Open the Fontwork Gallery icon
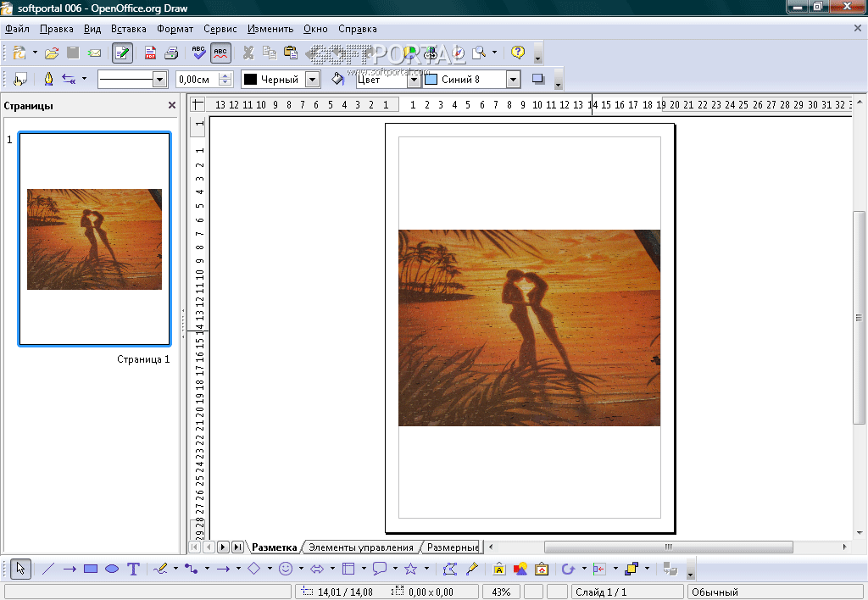The height and width of the screenshot is (600, 868). click(x=498, y=569)
